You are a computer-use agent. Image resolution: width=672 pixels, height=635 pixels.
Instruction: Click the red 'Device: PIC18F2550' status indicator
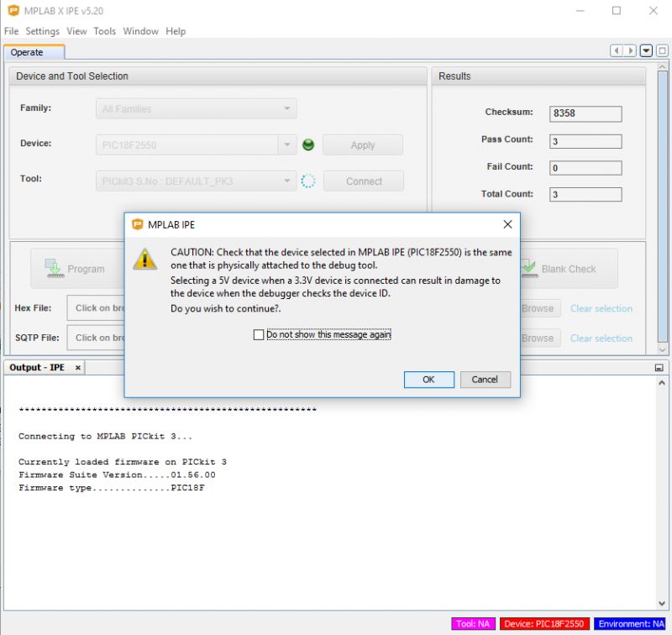click(x=543, y=624)
